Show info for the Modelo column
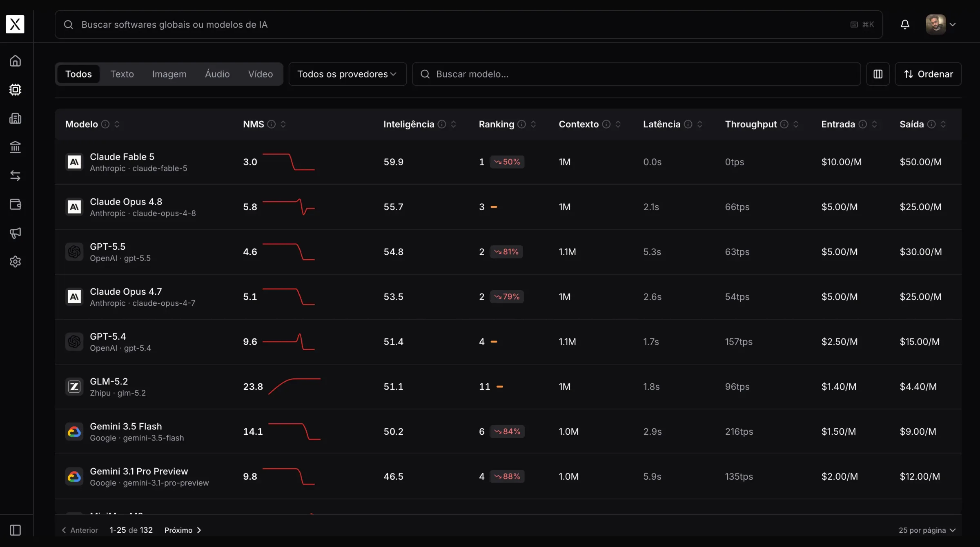Viewport: 980px width, 547px height. click(105, 124)
